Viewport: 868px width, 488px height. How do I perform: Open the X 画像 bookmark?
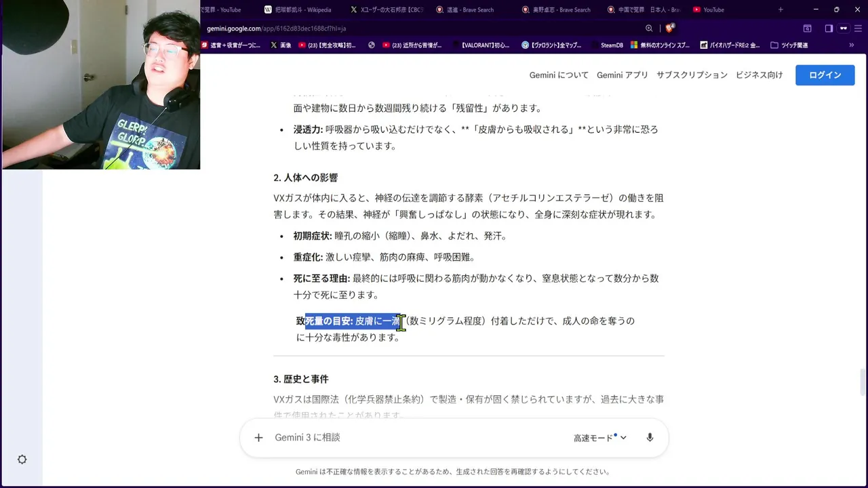tap(281, 45)
